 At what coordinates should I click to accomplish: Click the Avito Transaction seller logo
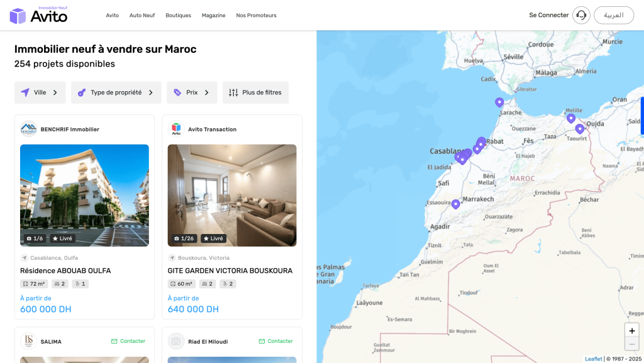click(176, 129)
